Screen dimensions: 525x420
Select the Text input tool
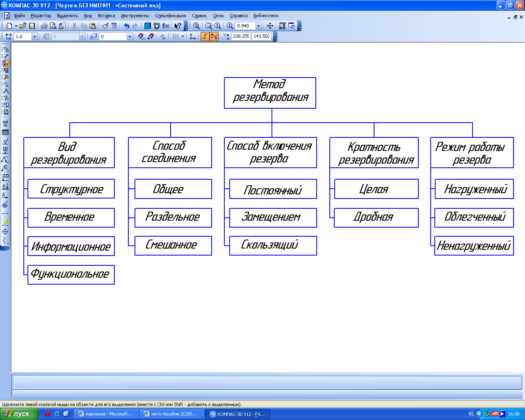click(x=5, y=123)
